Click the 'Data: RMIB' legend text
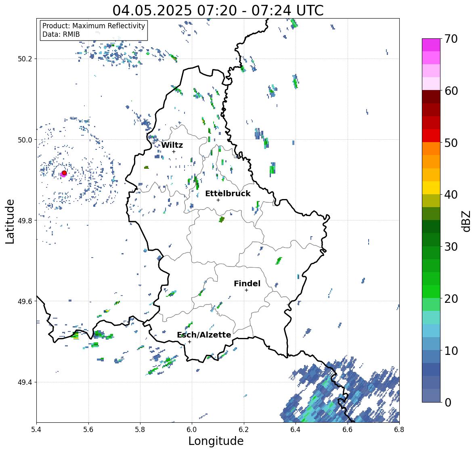This screenshot has width=476, height=451. [61, 34]
